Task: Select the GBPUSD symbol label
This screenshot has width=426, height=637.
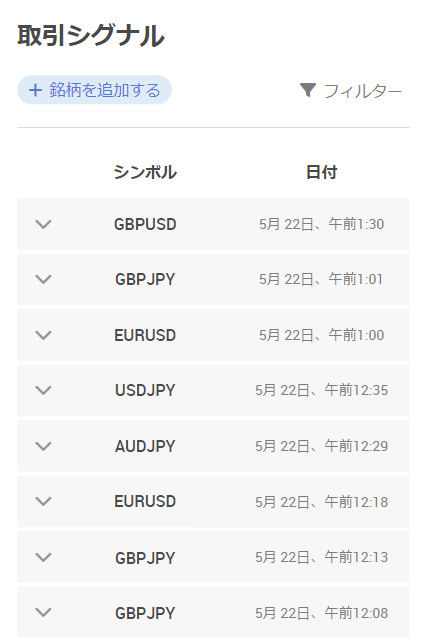Action: point(145,224)
